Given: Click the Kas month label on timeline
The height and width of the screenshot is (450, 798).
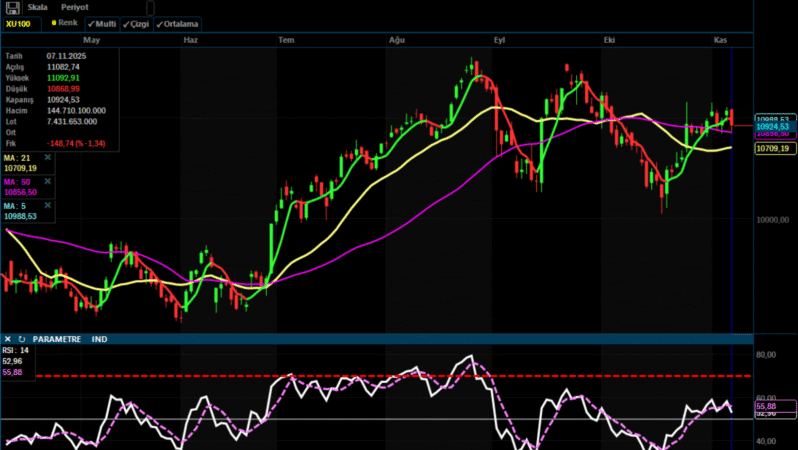Looking at the screenshot, I should tap(719, 39).
